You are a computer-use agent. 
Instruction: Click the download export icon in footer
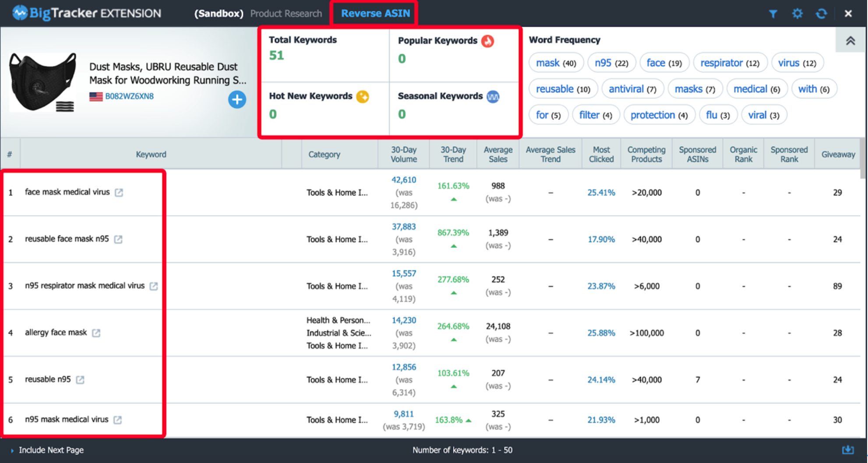(x=848, y=450)
